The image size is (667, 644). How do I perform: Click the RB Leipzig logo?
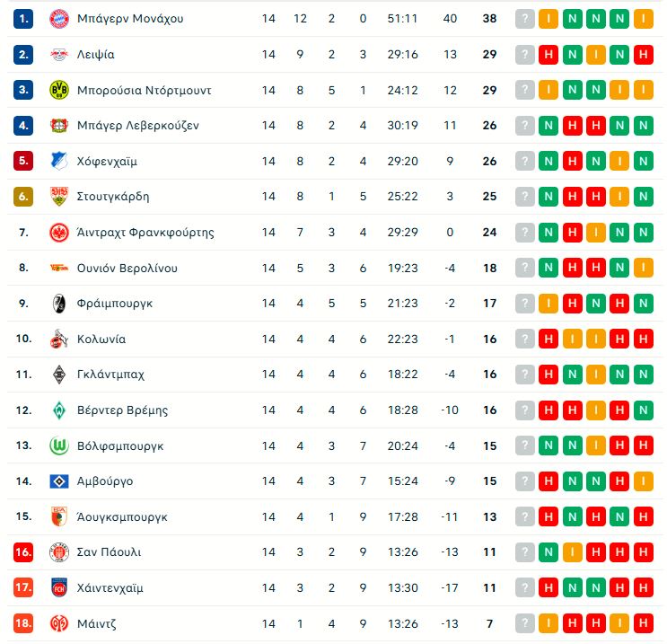click(58, 55)
